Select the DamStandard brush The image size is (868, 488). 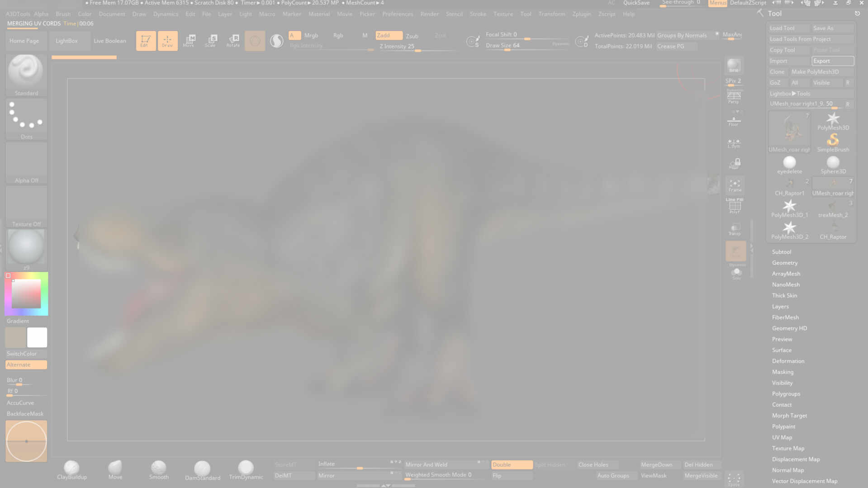tap(202, 469)
